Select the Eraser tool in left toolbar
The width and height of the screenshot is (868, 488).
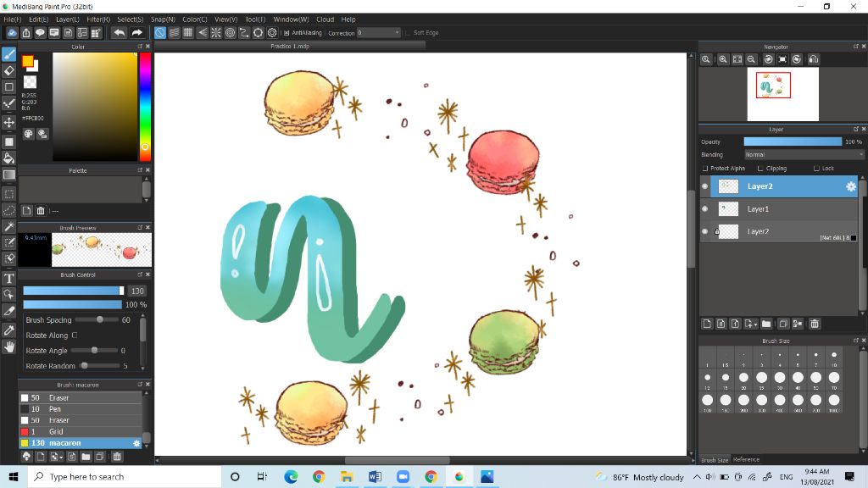pos(8,70)
